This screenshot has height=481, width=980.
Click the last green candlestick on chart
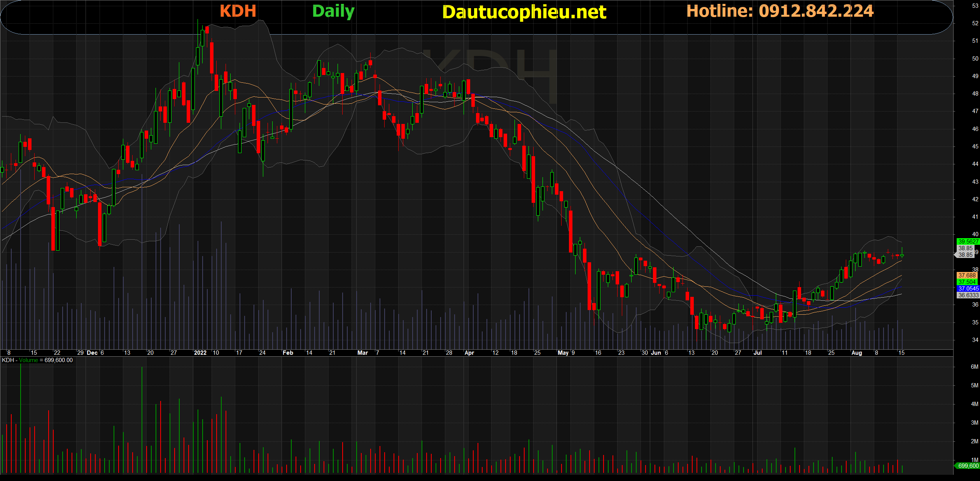click(x=902, y=255)
